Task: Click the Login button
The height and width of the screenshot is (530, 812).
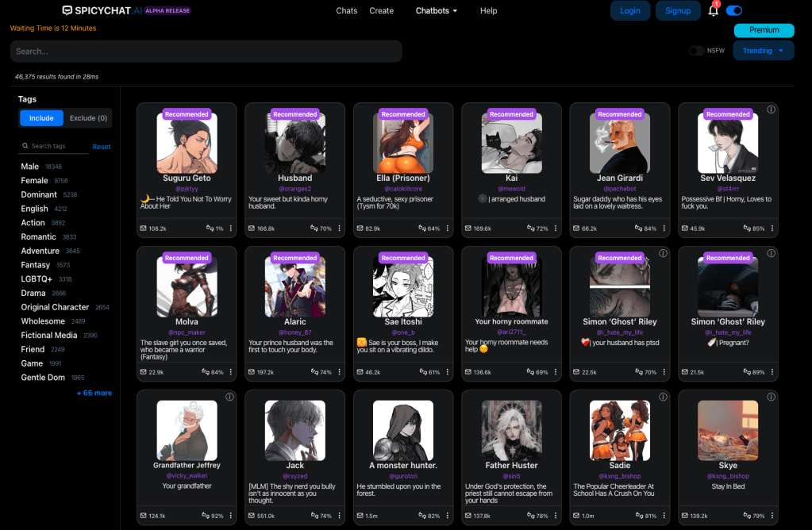Action: coord(630,11)
